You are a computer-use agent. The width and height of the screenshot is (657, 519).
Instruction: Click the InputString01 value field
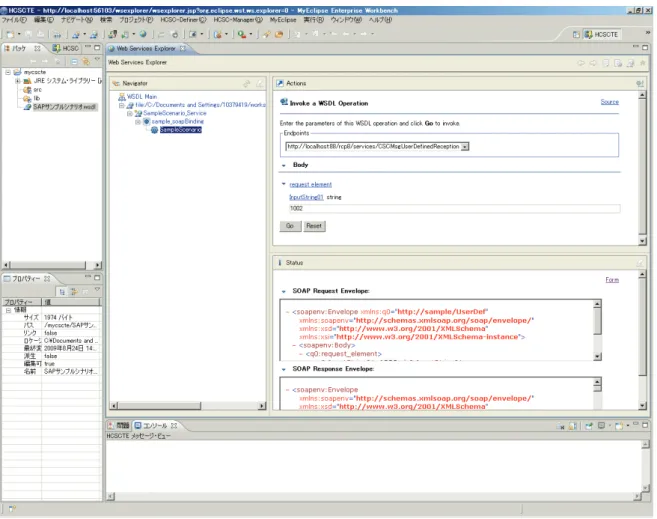tap(454, 209)
